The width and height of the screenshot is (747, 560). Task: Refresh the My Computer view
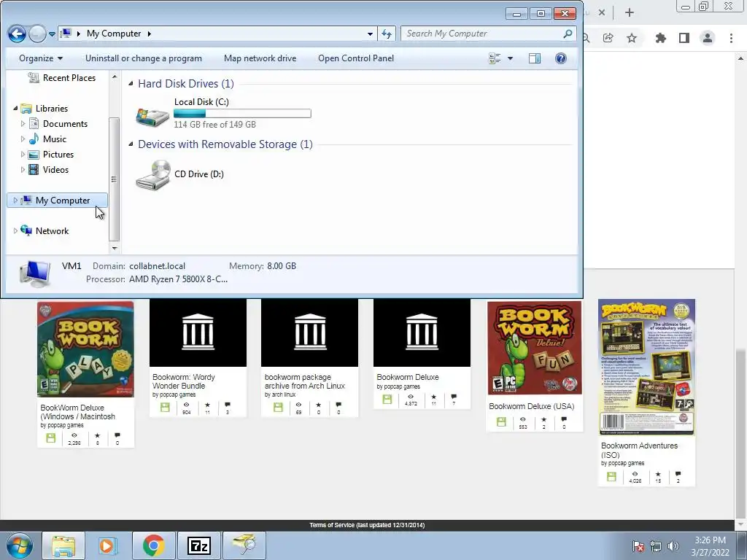pyautogui.click(x=387, y=34)
